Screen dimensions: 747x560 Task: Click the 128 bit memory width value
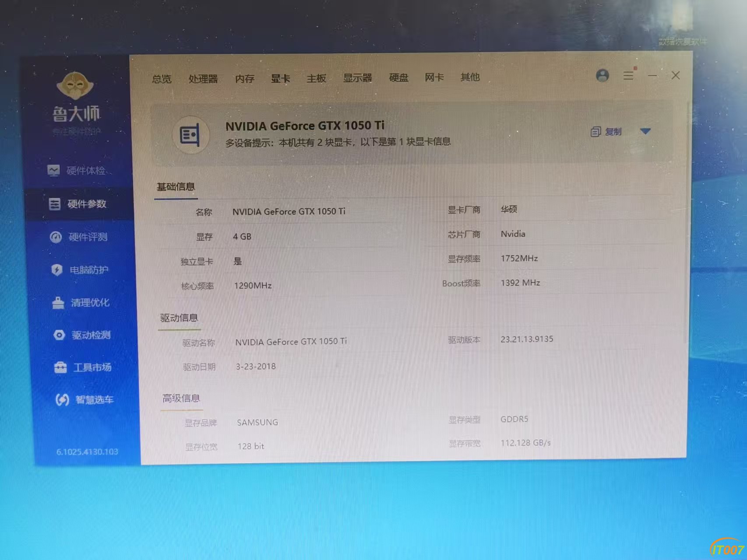[x=251, y=446]
